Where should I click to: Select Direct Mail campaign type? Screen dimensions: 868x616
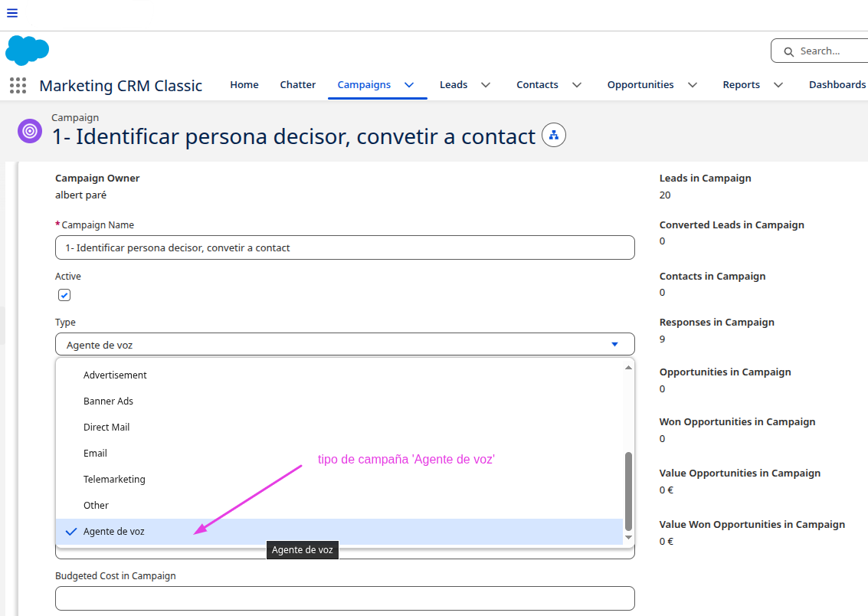point(339,428)
